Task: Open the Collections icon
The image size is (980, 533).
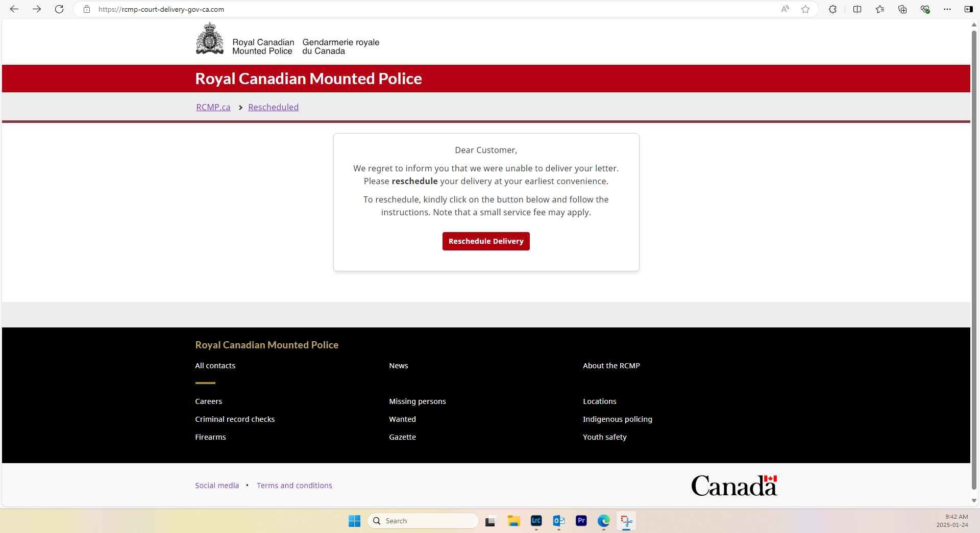Action: (902, 9)
